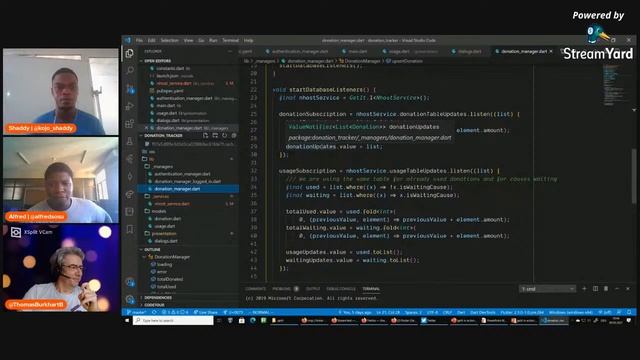Open Dart DevTools from status bar
The image size is (640, 360).
point(483,312)
